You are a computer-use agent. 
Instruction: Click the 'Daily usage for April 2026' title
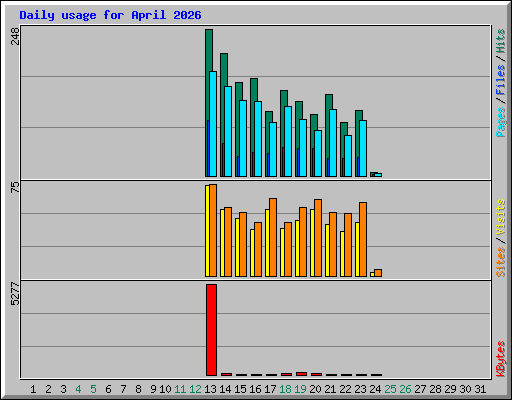tap(110, 15)
